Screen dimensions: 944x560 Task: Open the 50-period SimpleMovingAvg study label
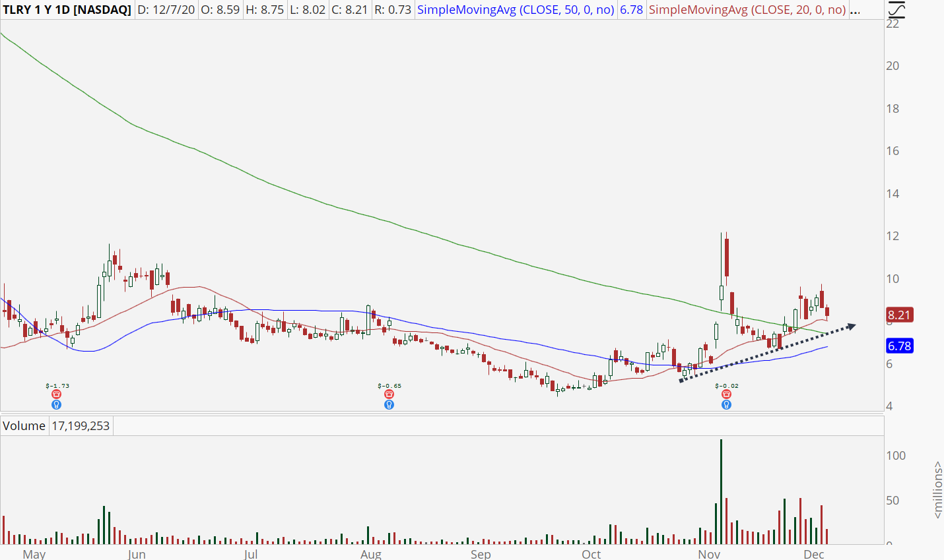click(516, 10)
